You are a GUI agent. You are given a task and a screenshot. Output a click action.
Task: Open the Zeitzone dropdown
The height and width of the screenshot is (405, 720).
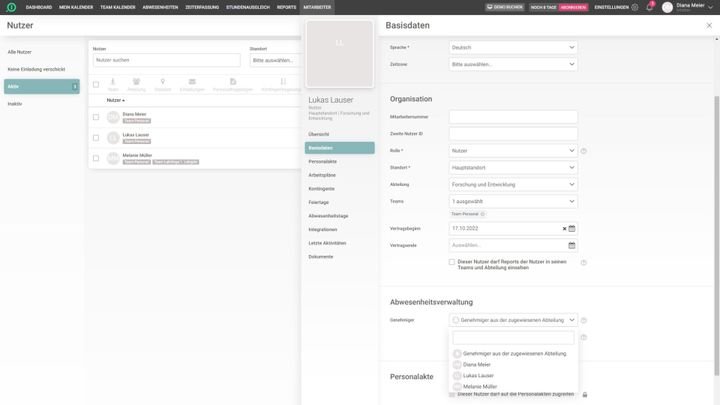point(513,64)
